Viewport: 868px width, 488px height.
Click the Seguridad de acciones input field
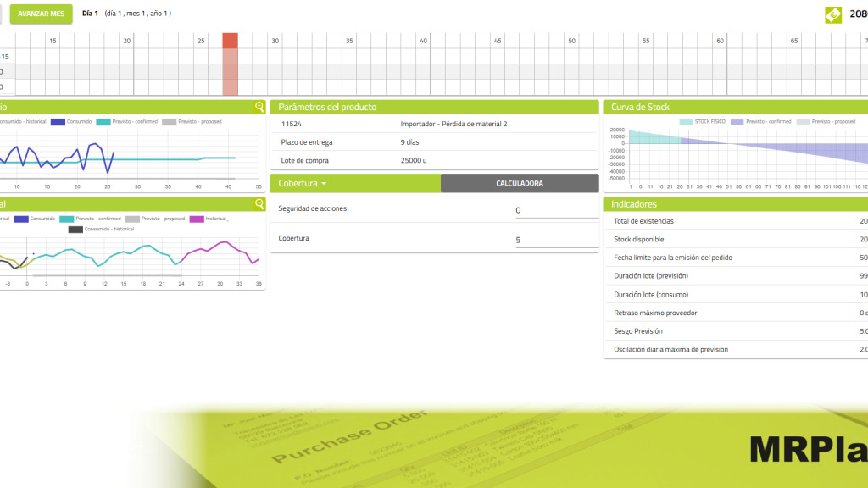[x=556, y=210]
